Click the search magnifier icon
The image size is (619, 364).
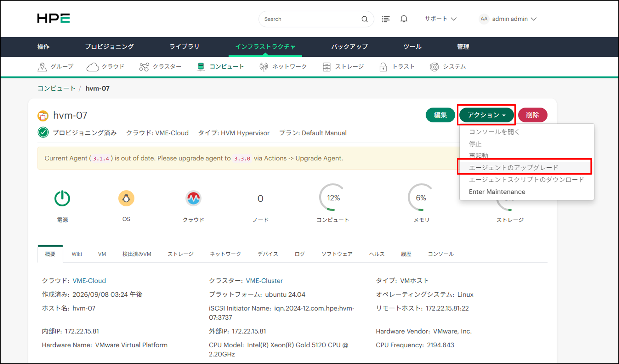365,19
